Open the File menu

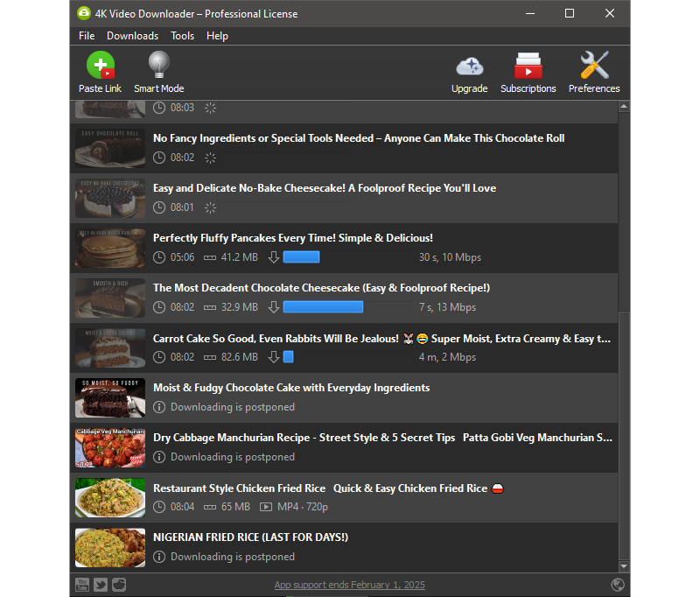pos(86,36)
